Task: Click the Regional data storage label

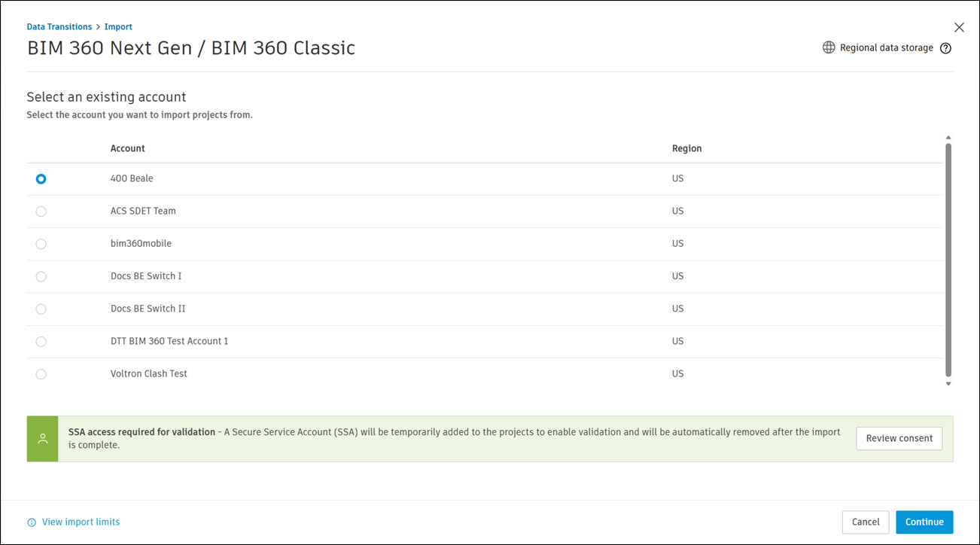Action: click(886, 47)
